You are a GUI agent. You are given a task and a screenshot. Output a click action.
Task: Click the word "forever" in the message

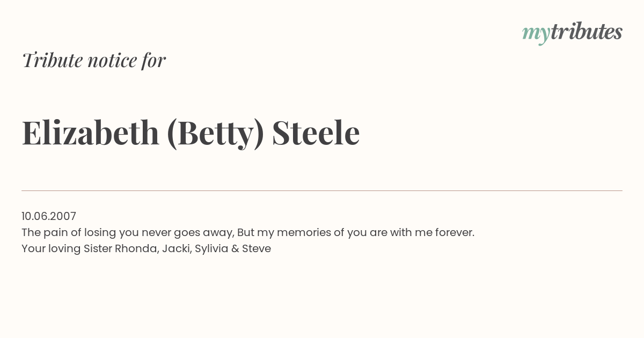[x=455, y=232]
